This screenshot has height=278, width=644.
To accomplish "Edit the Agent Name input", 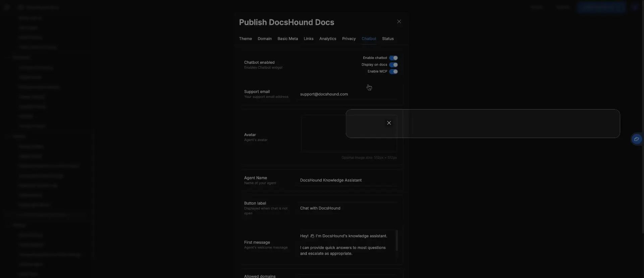I will [x=347, y=180].
